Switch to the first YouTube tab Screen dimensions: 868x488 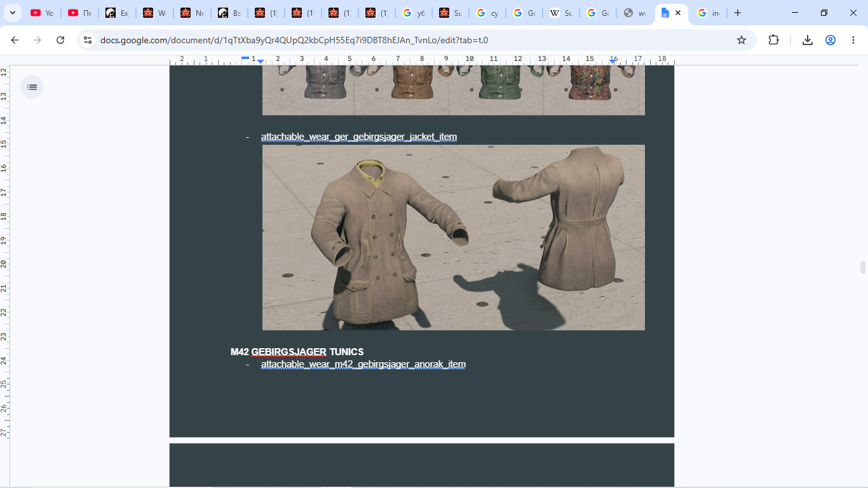tap(42, 13)
